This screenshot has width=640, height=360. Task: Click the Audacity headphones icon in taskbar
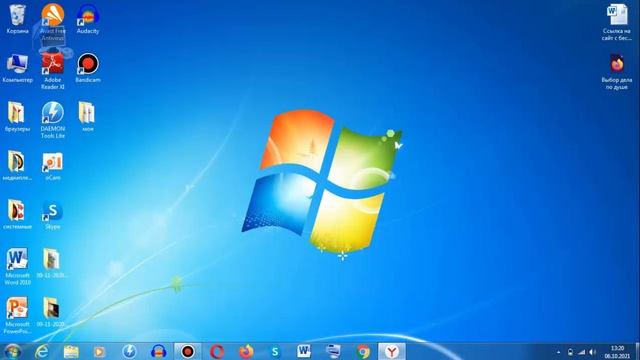point(158,351)
